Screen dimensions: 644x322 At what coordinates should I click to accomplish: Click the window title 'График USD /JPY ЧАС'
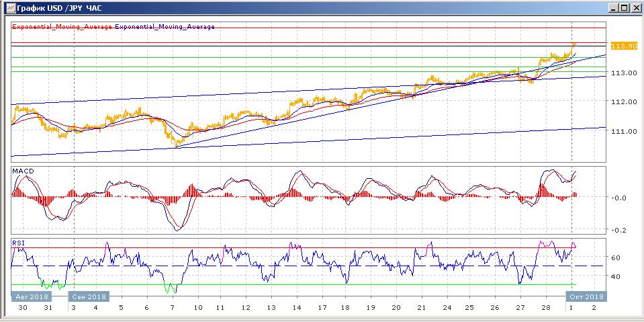[59, 8]
